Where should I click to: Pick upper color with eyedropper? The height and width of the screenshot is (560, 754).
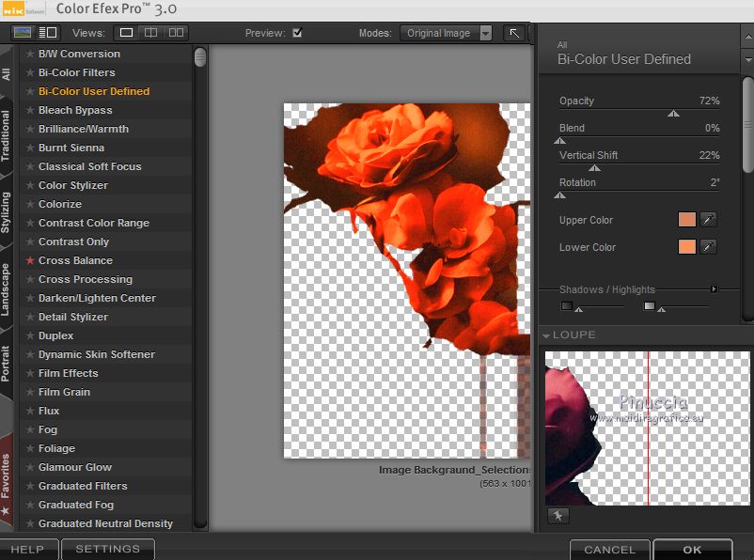tap(709, 220)
